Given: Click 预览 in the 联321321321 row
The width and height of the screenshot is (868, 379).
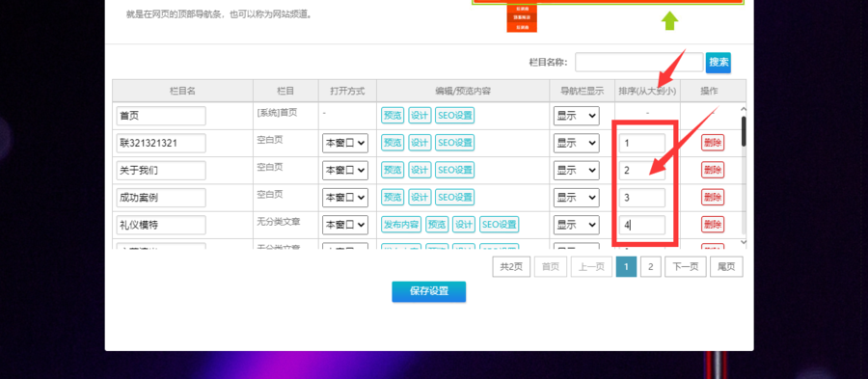Looking at the screenshot, I should pos(393,143).
